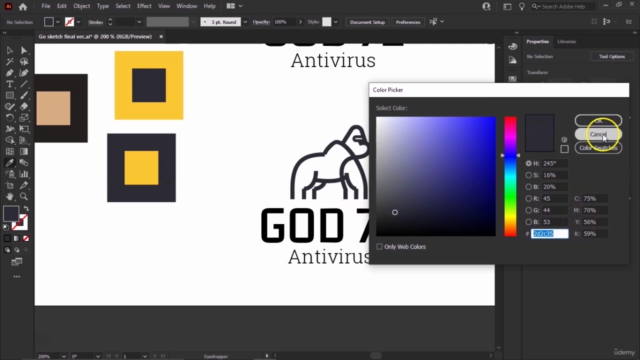The width and height of the screenshot is (640, 360).
Task: Select the Free Transform tool
Action: (x=24, y=129)
